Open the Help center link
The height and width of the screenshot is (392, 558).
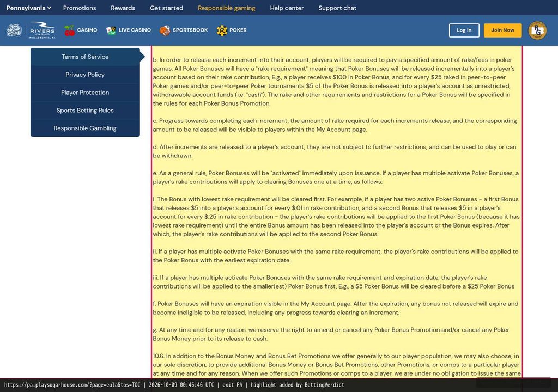tap(287, 8)
